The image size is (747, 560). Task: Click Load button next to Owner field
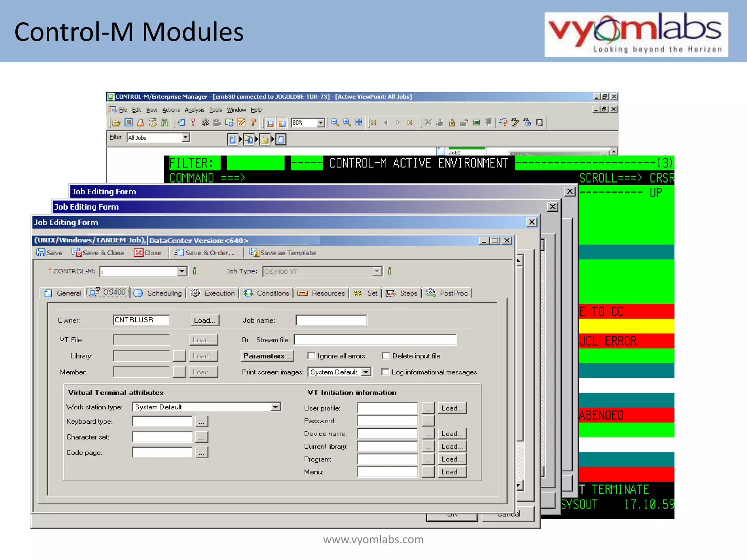205,320
